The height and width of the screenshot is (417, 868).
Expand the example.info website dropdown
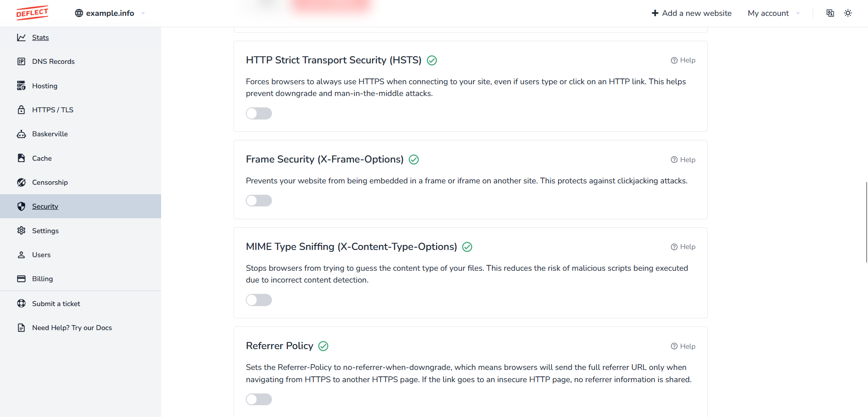point(110,13)
